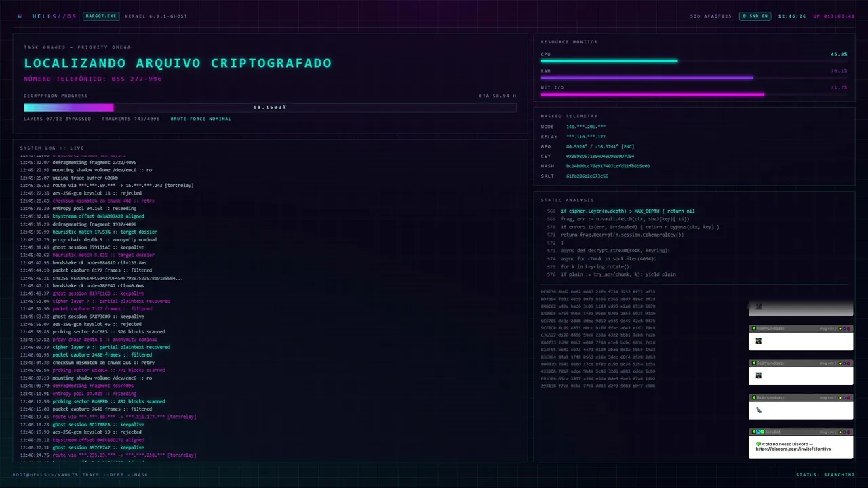This screenshot has height=488, width=868.
Task: Select log line 'checksum mismatch on chunk 408 :: retry'
Action: click(87, 201)
